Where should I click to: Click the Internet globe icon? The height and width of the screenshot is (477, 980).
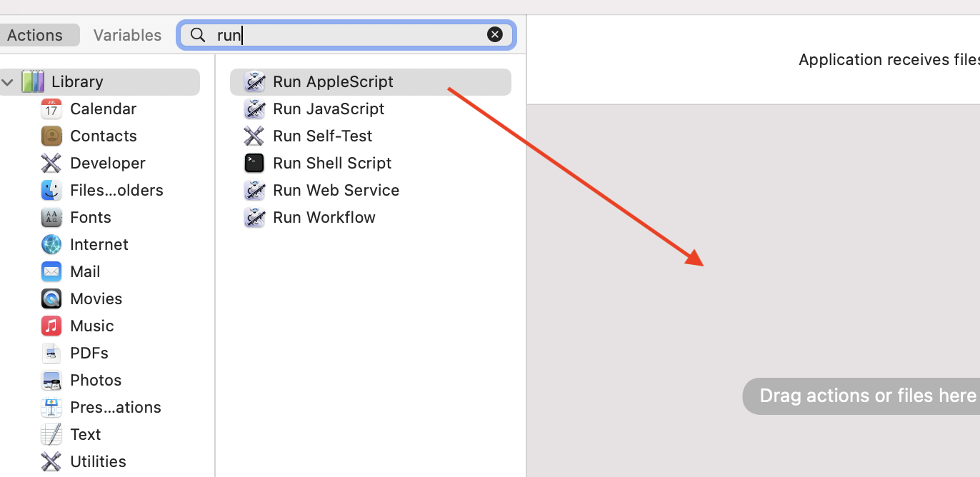point(51,245)
